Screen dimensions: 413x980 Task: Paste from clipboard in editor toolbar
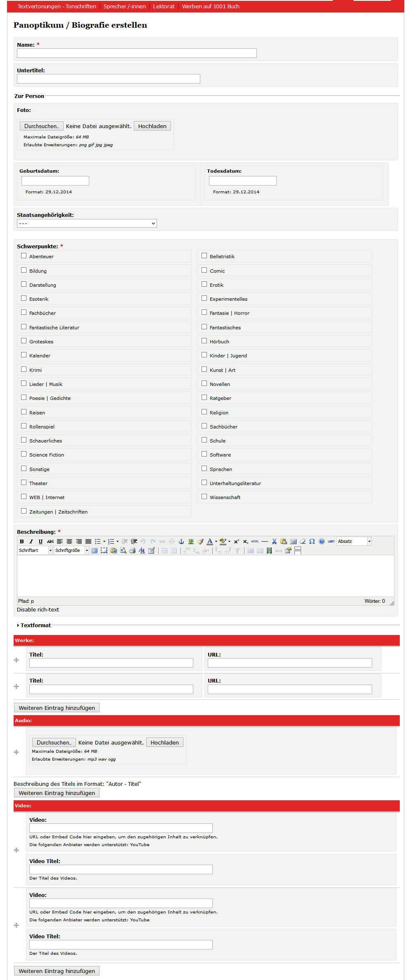click(x=284, y=541)
